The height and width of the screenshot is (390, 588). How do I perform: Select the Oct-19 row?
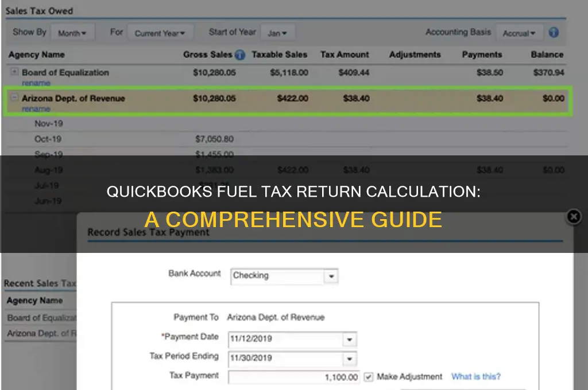[287, 139]
